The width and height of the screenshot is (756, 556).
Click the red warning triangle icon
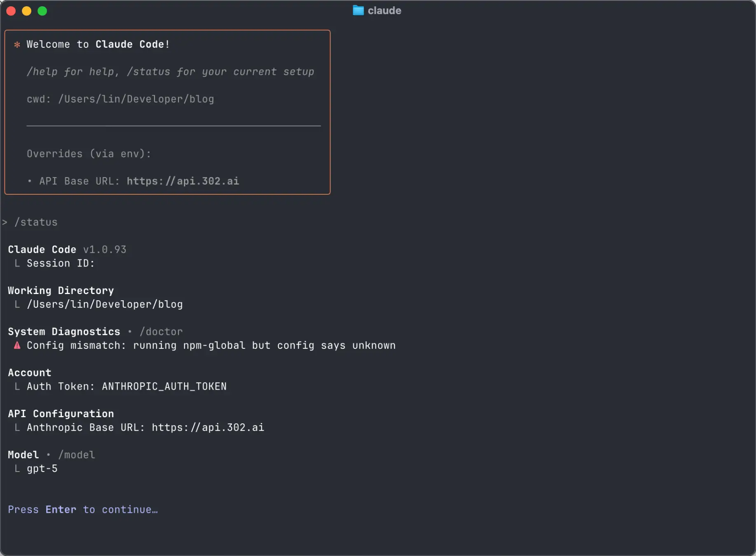click(x=17, y=346)
